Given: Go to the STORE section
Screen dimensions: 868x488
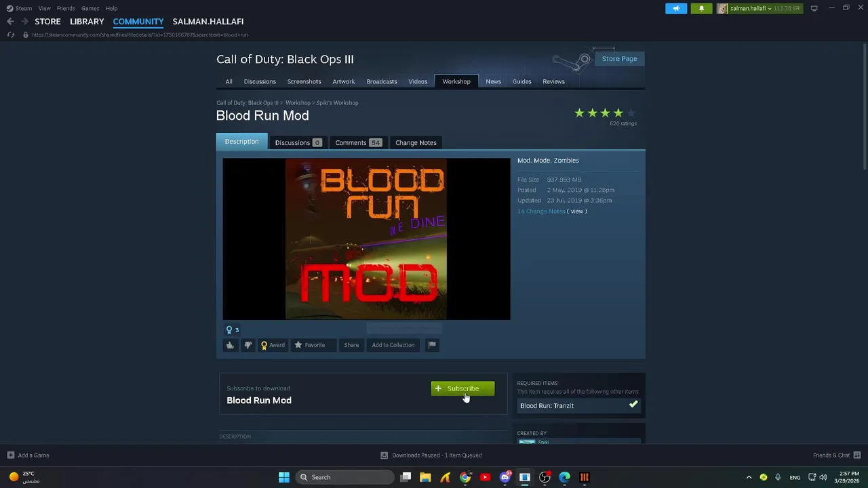Looking at the screenshot, I should click(x=47, y=22).
